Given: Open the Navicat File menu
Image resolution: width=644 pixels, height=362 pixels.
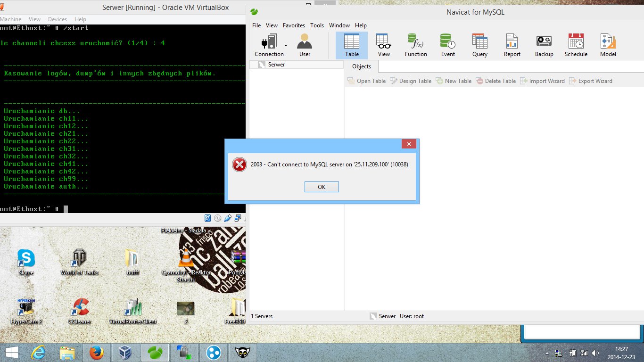Looking at the screenshot, I should coord(256,25).
